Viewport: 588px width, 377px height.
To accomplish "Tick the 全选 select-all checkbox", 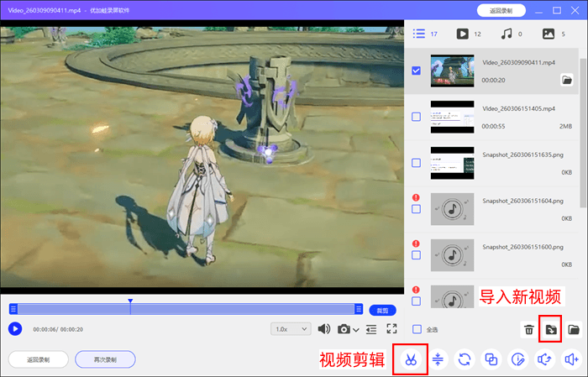I will (417, 329).
